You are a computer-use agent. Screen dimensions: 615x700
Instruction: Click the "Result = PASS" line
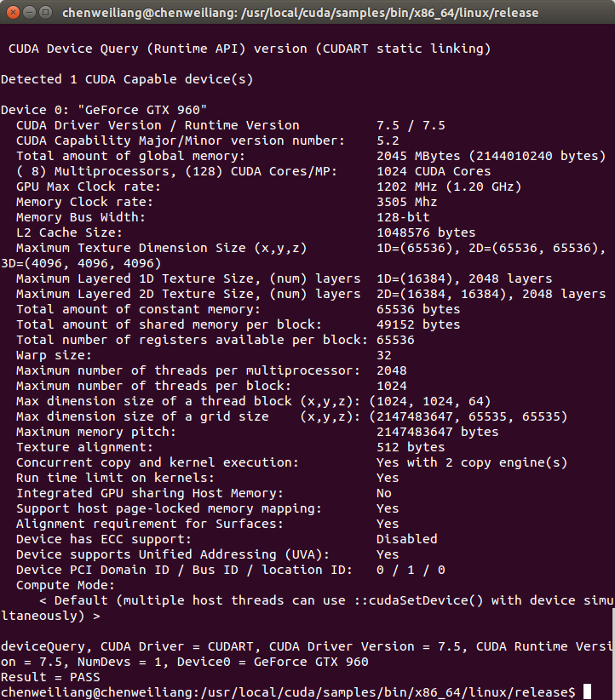50,677
